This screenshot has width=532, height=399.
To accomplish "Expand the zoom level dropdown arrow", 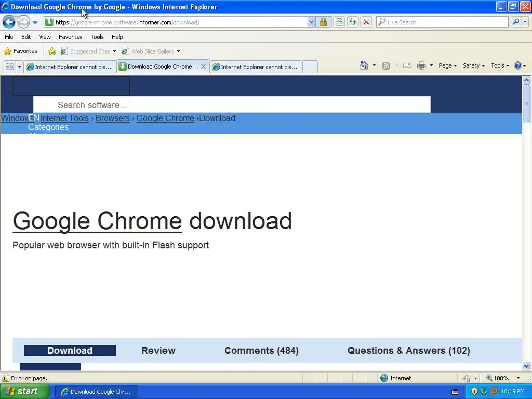I will pos(518,378).
